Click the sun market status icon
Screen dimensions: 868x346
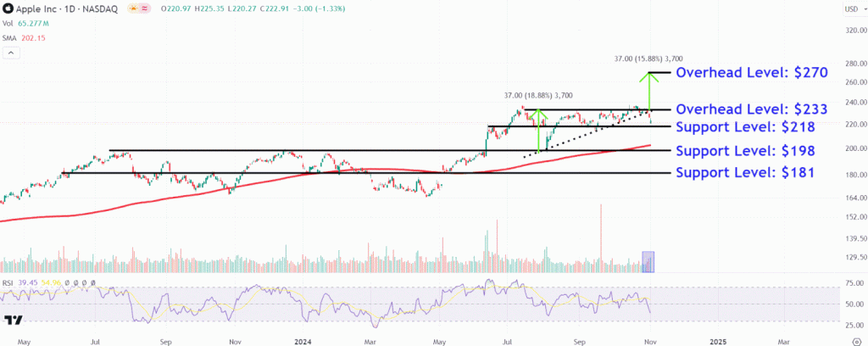click(x=132, y=8)
